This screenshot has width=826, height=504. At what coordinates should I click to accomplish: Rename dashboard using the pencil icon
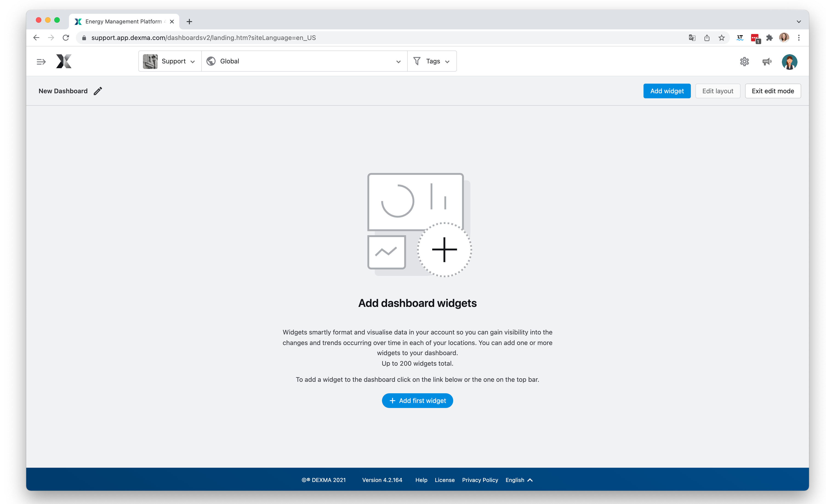tap(97, 91)
